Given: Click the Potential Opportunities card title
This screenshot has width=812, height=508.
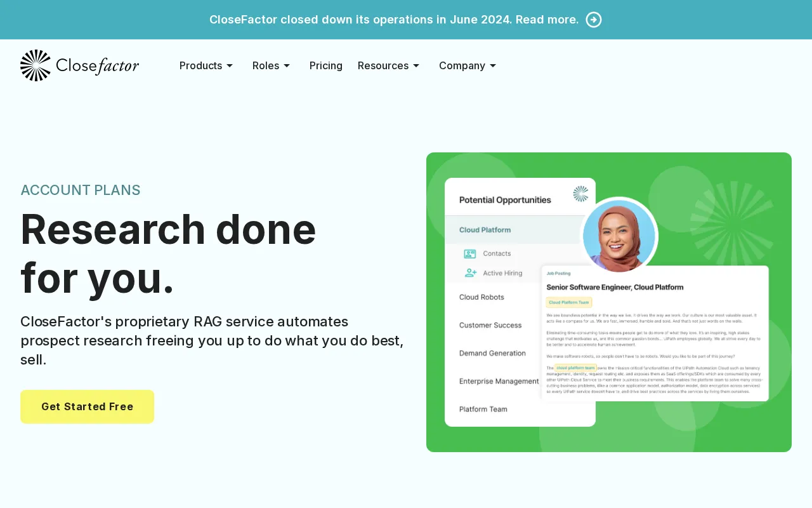Looking at the screenshot, I should (505, 200).
